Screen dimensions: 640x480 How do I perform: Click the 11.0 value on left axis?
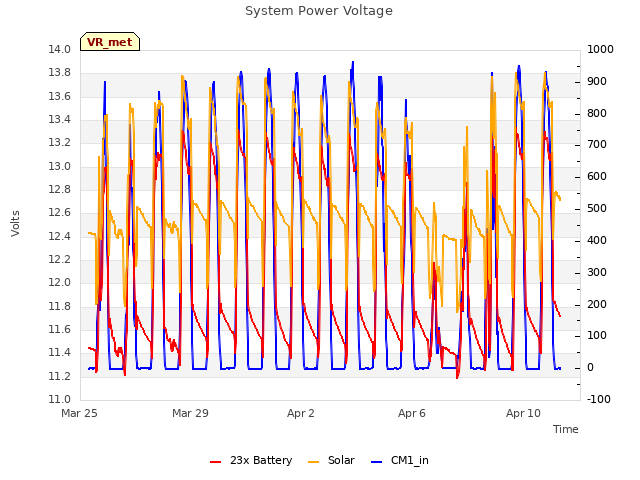click(59, 399)
